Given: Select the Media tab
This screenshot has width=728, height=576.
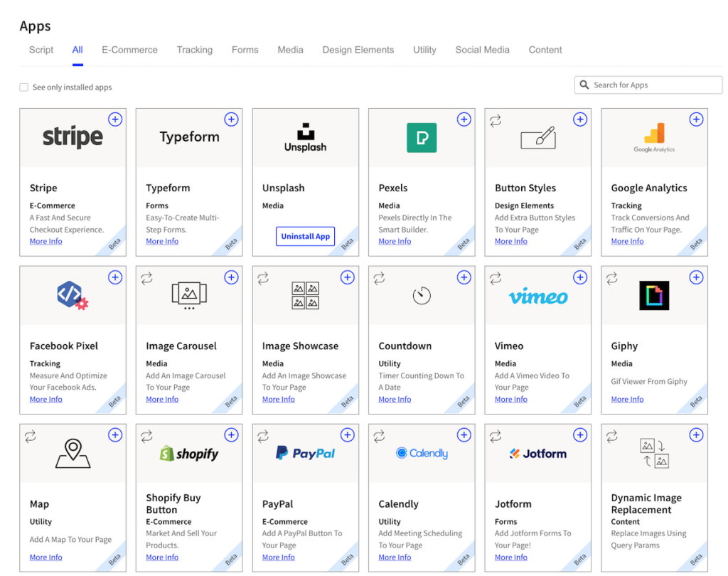Looking at the screenshot, I should 290,50.
